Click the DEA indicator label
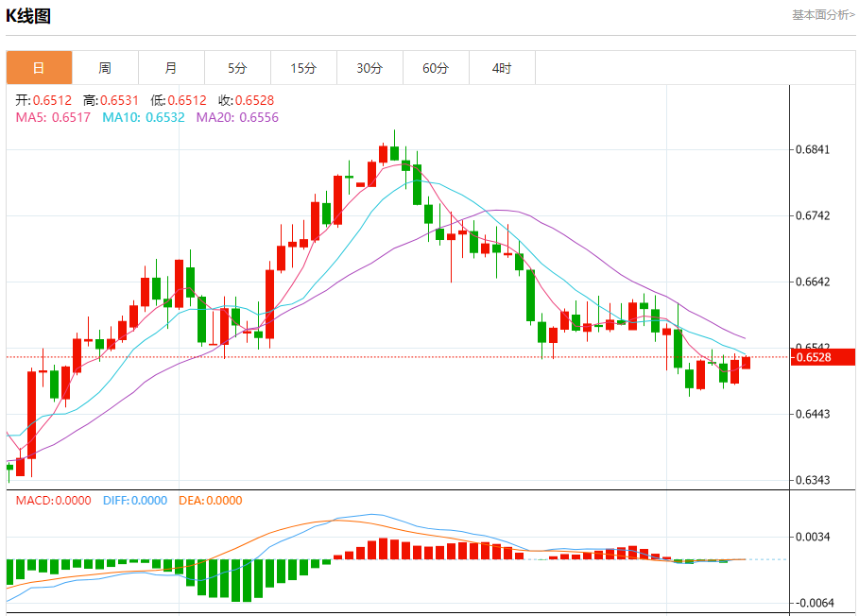This screenshot has width=859, height=616. pos(210,501)
